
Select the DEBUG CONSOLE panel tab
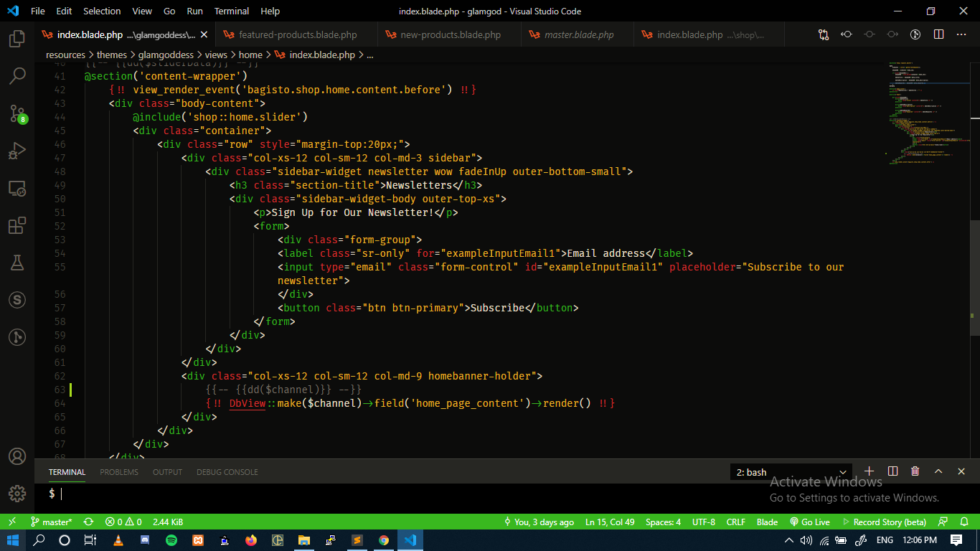[x=227, y=472]
